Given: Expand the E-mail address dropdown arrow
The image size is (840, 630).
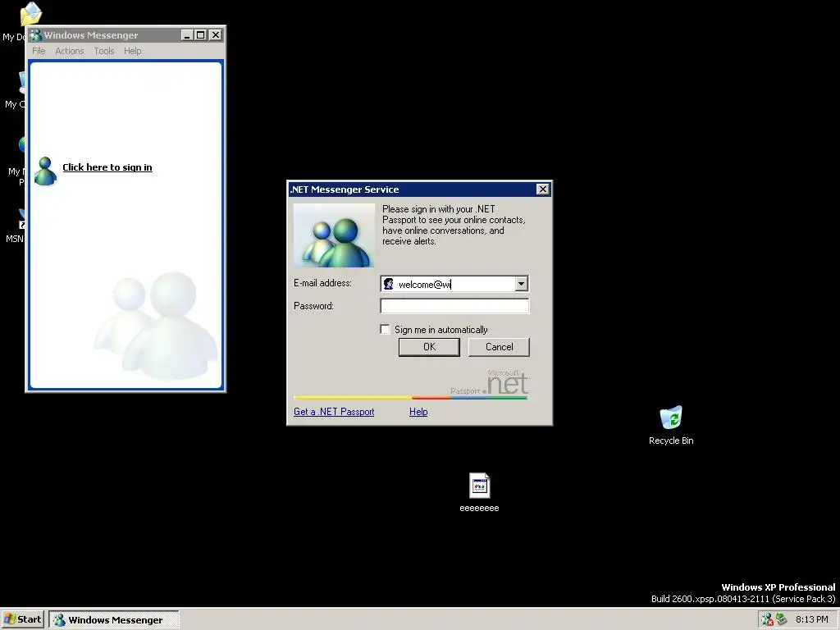Looking at the screenshot, I should [521, 284].
